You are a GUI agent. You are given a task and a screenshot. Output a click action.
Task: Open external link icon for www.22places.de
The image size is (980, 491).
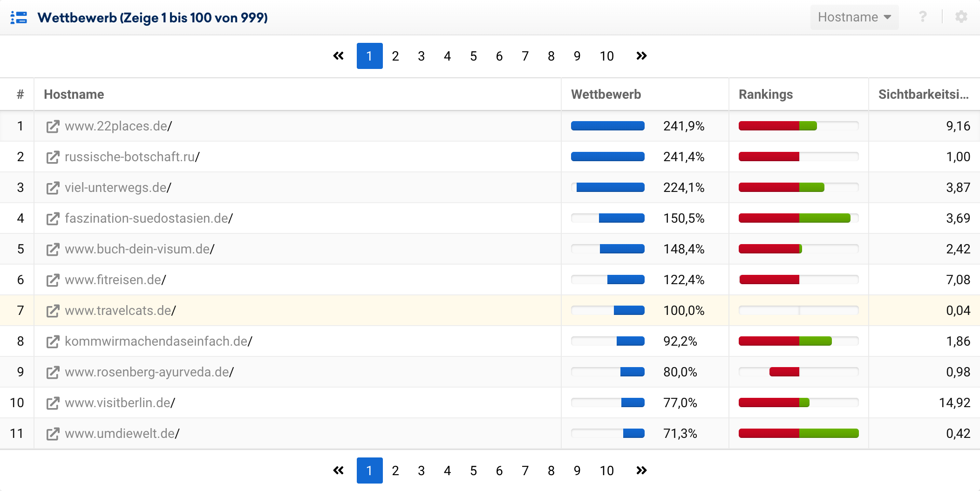coord(53,126)
